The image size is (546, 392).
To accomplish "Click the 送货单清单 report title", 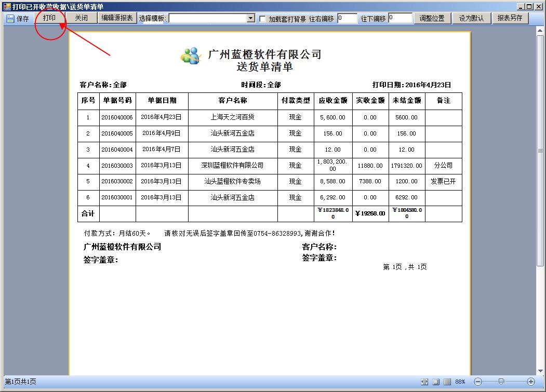I will [264, 67].
